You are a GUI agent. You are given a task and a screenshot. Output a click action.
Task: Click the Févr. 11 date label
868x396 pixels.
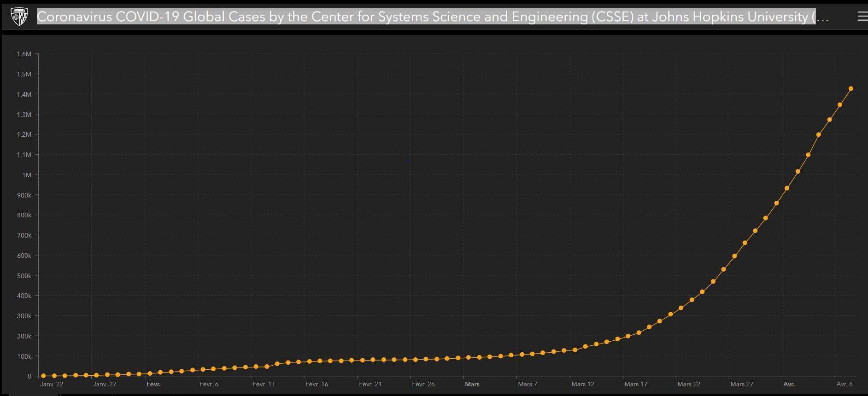[x=264, y=384]
